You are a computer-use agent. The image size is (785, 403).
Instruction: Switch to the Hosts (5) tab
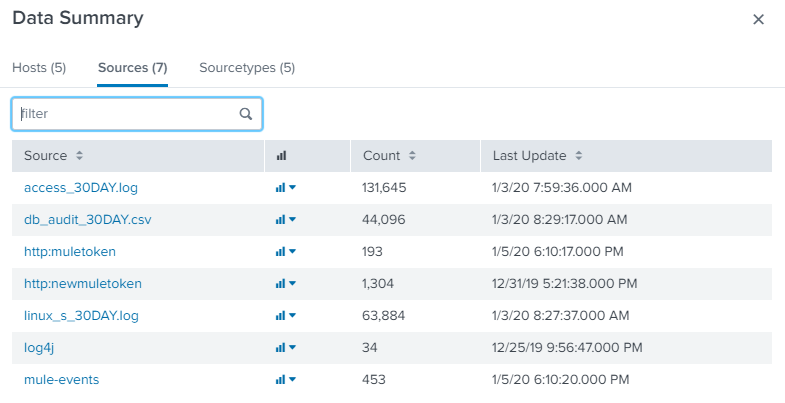[39, 68]
